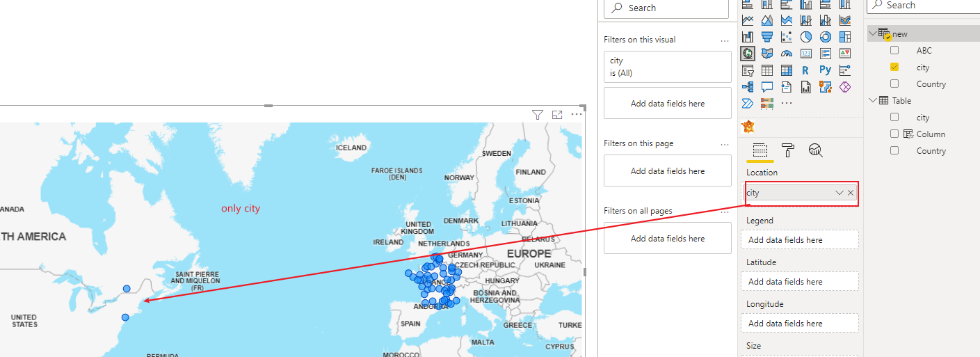Viewport: 980px width, 357px height.
Task: Remove city from the Location well
Action: click(851, 193)
